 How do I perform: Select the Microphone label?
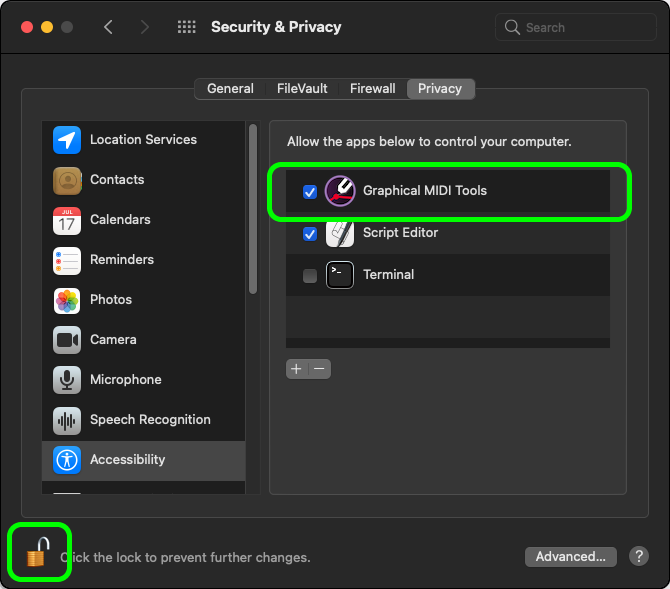point(126,380)
